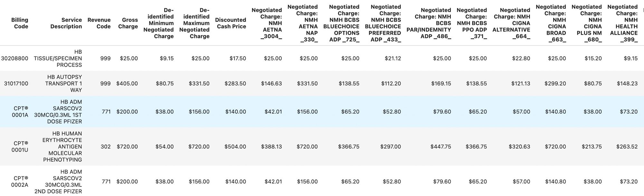
Task: Click the Discounted Cash Price header
Action: click(231, 23)
